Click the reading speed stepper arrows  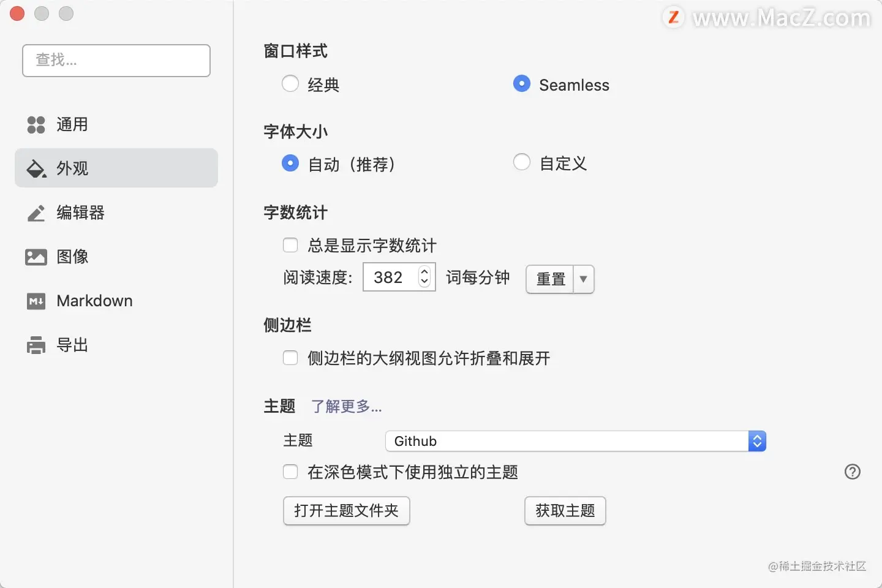tap(424, 277)
